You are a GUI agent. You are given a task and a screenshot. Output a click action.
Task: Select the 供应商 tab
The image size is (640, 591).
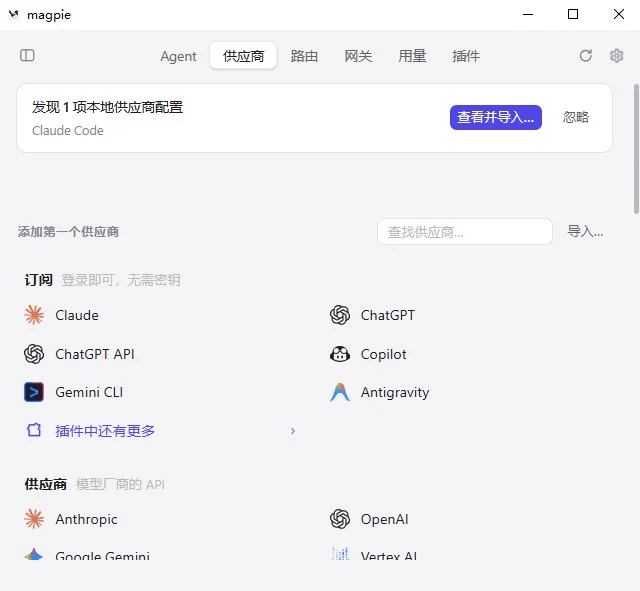pyautogui.click(x=243, y=56)
